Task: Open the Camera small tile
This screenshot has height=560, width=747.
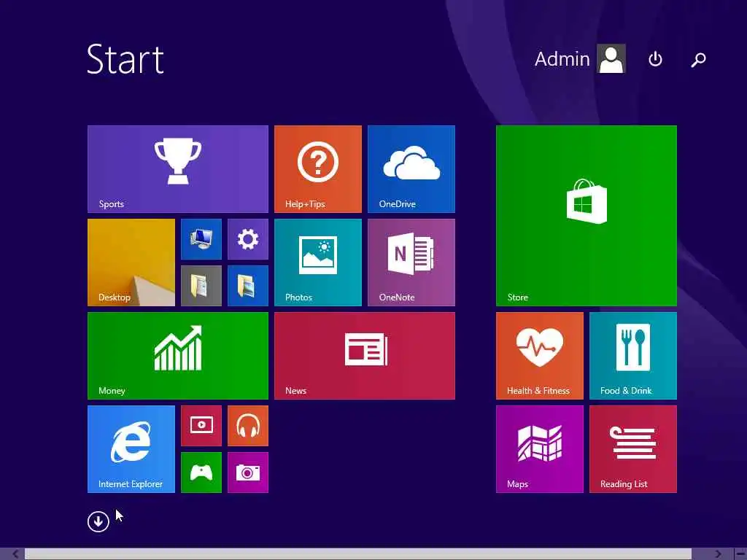Action: click(x=248, y=472)
